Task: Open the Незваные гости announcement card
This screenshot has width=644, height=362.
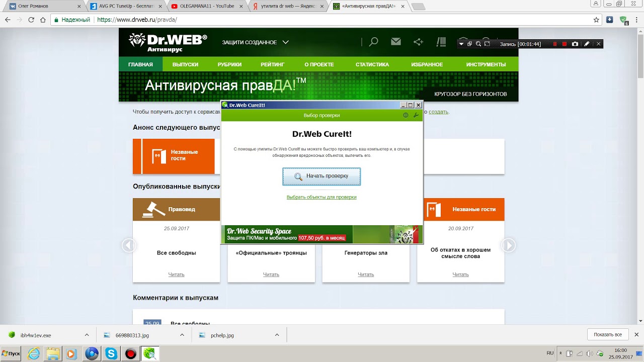Action: tap(174, 156)
